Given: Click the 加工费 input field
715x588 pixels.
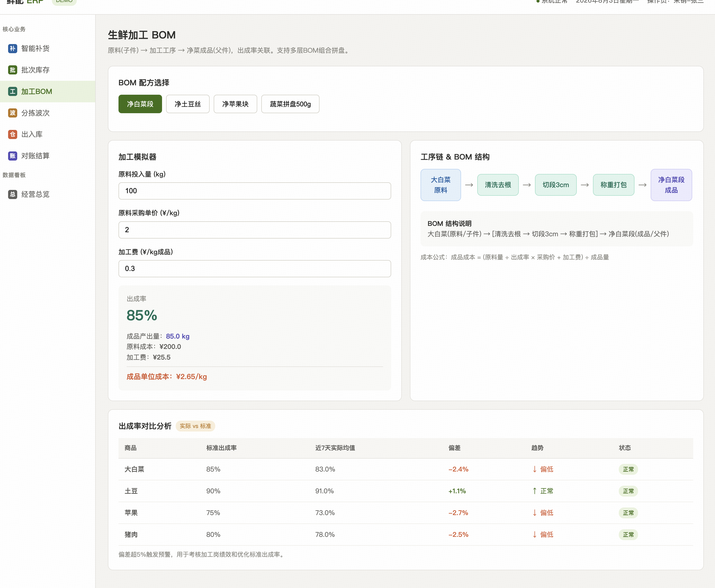Looking at the screenshot, I should (255, 269).
